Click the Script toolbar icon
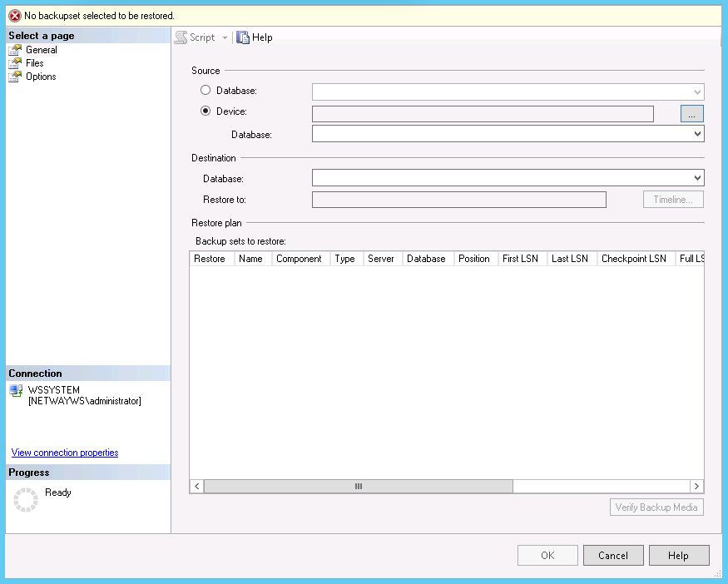Image resolution: width=728 pixels, height=584 pixels. point(181,37)
